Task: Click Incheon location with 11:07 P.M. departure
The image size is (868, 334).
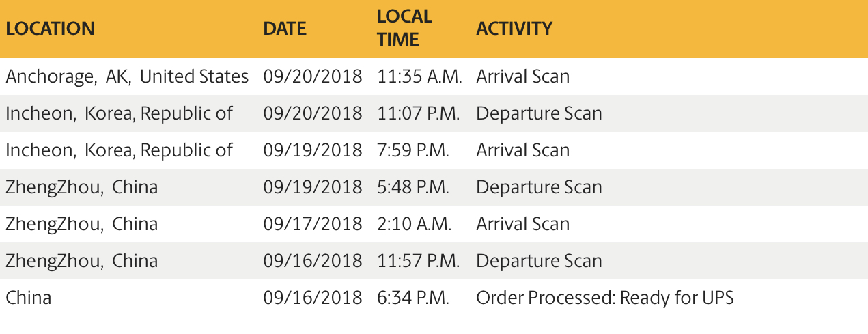Action: pyautogui.click(x=120, y=113)
